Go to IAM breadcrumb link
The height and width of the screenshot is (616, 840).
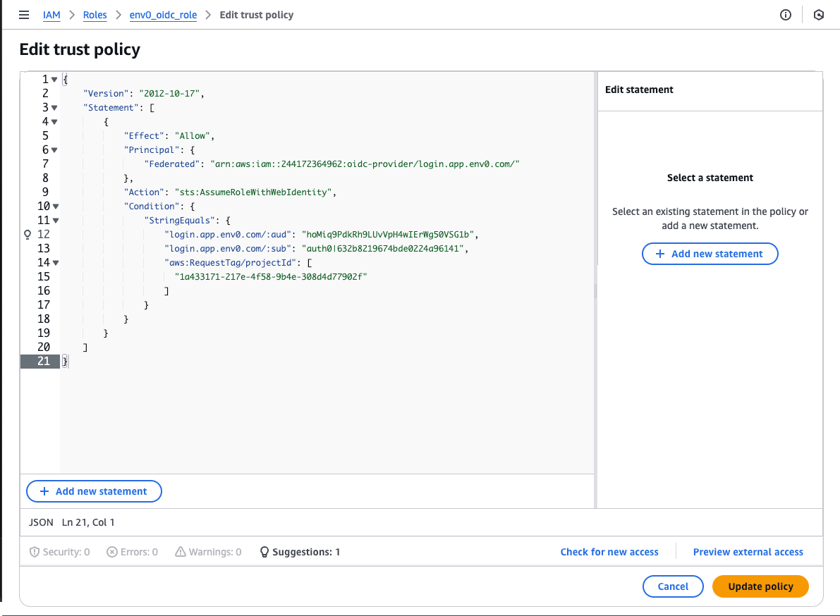pyautogui.click(x=51, y=15)
